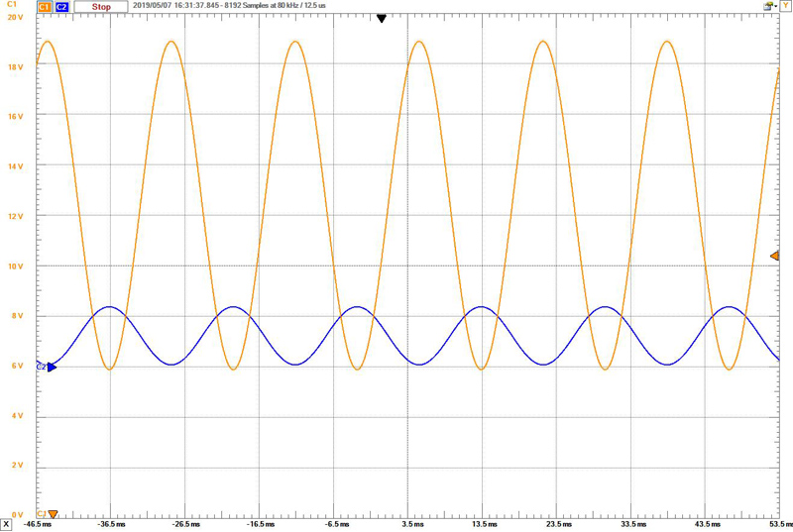This screenshot has height=532, width=793.
Task: Click the 10 V label on vertical axis
Action: pyautogui.click(x=14, y=266)
